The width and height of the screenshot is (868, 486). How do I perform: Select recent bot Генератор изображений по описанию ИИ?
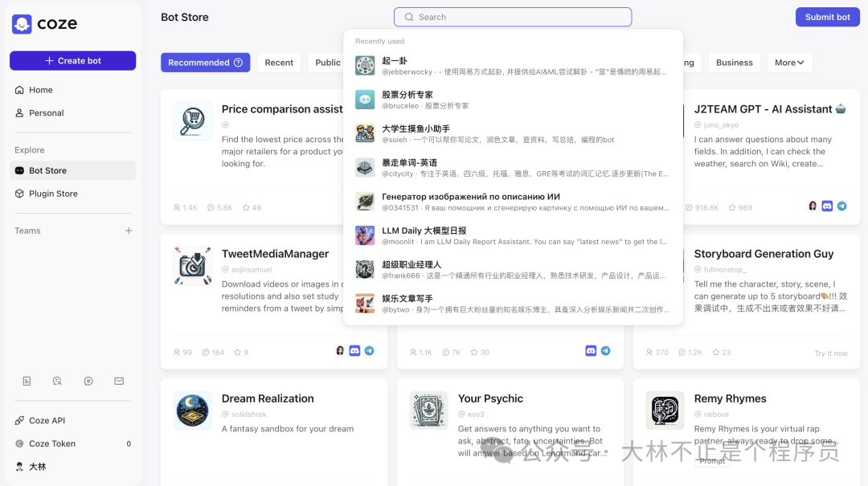[513, 202]
